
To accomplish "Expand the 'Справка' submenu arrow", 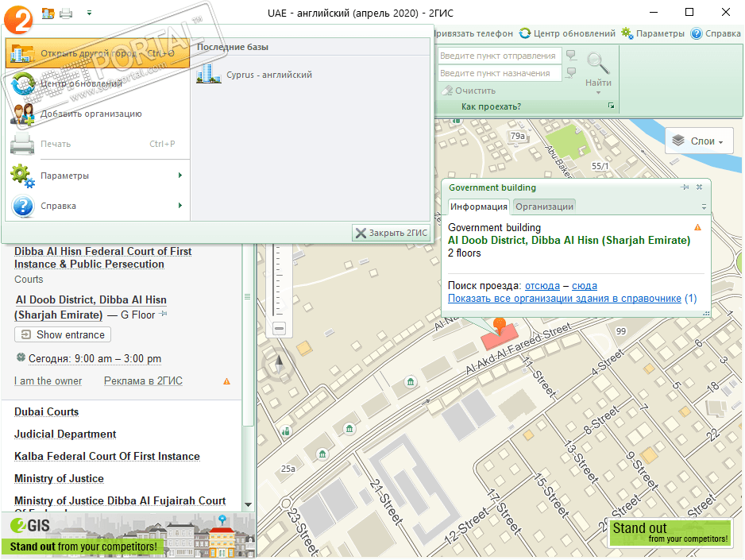I will point(180,206).
